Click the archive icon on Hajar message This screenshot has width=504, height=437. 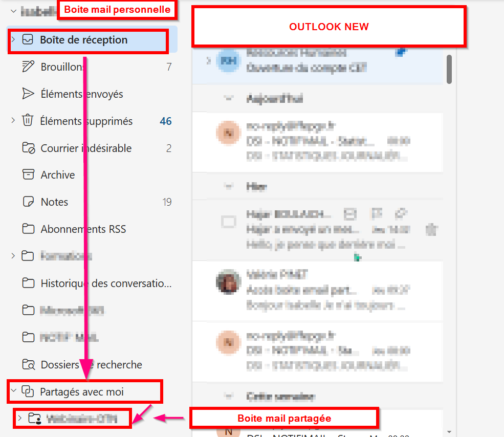[x=350, y=214]
